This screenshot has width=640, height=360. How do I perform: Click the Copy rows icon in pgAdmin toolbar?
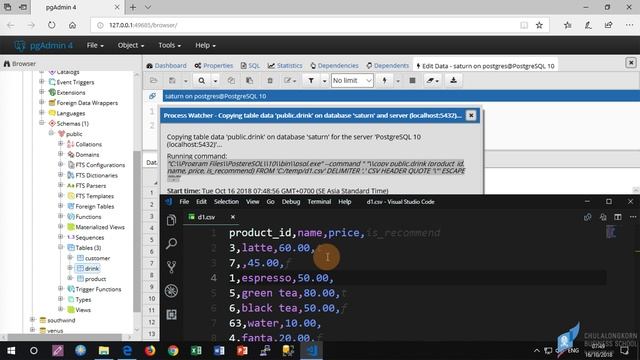pyautogui.click(x=231, y=80)
